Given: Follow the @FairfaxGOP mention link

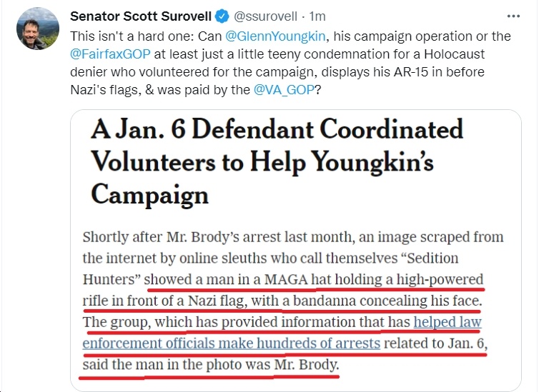Looking at the screenshot, I should coord(110,54).
